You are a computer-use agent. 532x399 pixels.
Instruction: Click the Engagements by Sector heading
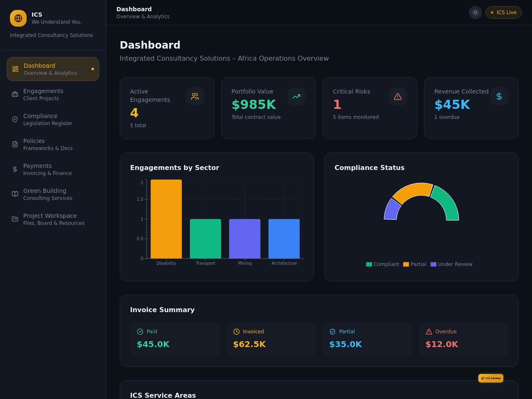pyautogui.click(x=175, y=168)
